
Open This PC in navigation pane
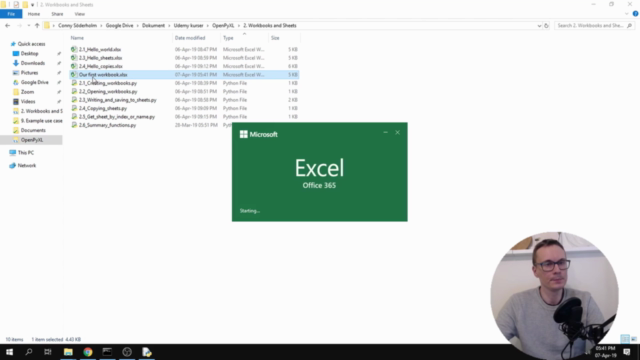click(26, 153)
